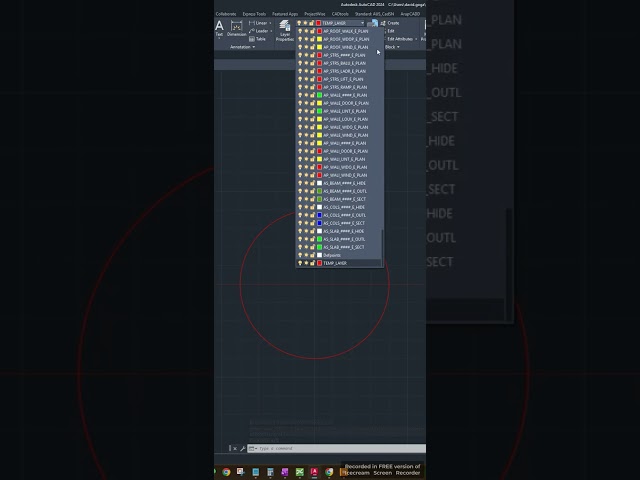Toggle freeze icon on AP_STRS_RAMP_E_PLAN

(306, 87)
